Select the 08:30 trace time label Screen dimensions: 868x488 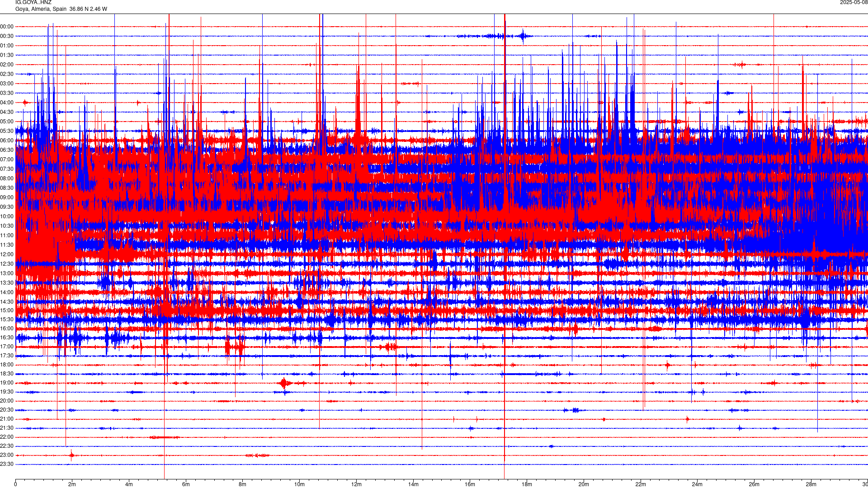pos(7,188)
